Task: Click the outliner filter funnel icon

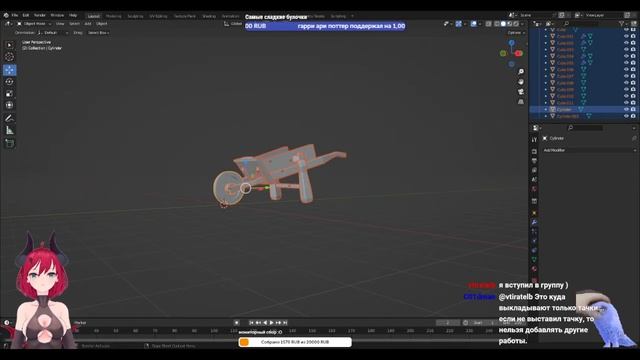Action: [622, 24]
